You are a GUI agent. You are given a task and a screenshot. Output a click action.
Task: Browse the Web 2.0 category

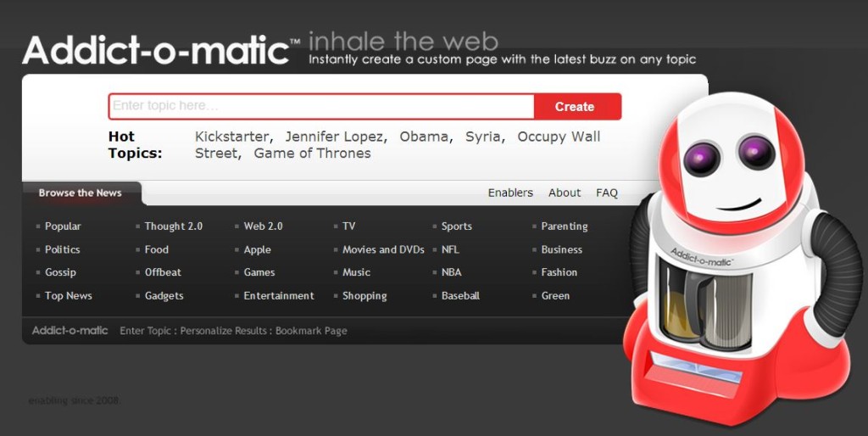tap(263, 226)
